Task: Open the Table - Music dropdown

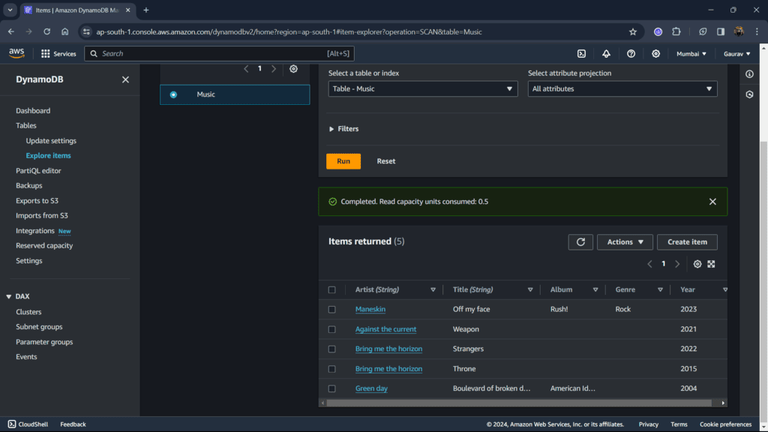Action: (423, 89)
